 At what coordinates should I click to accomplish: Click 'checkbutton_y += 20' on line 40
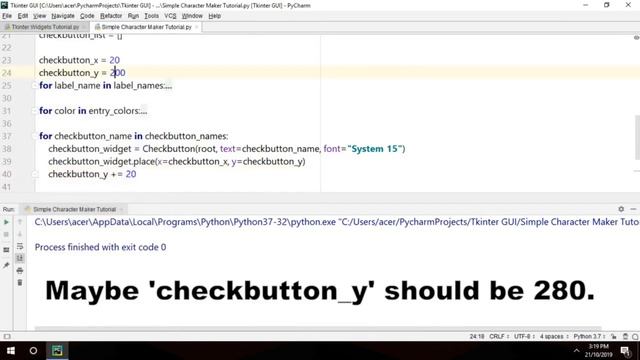92,174
